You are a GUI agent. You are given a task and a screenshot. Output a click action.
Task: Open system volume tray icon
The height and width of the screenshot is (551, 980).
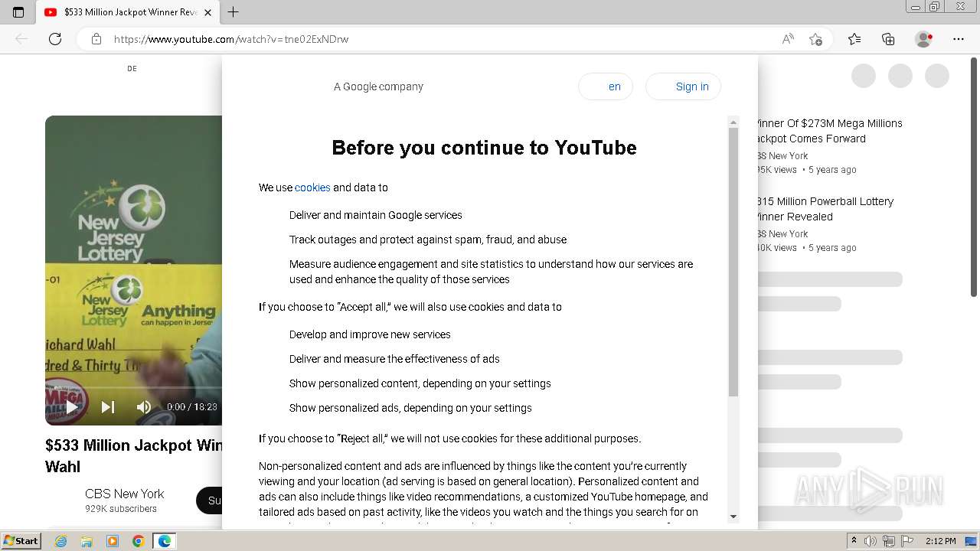click(x=870, y=541)
